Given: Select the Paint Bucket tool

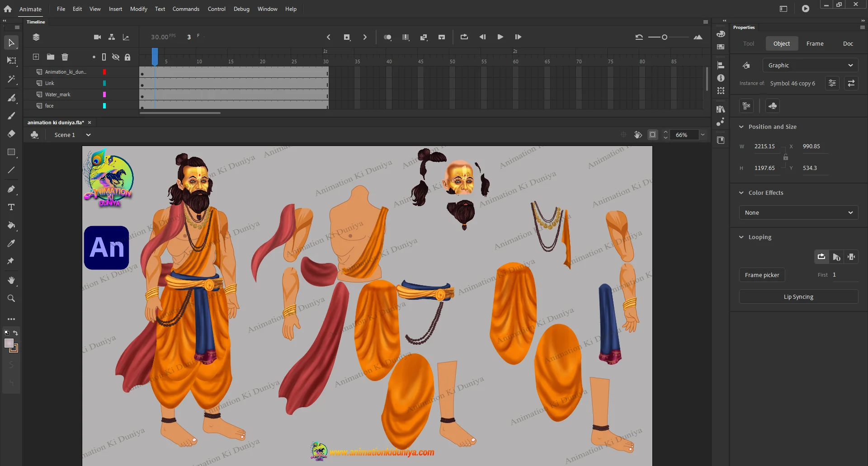Looking at the screenshot, I should 12,225.
